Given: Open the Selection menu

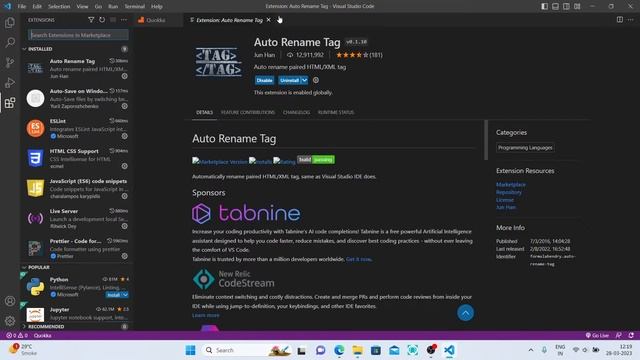Looking at the screenshot, I should pos(59,6).
